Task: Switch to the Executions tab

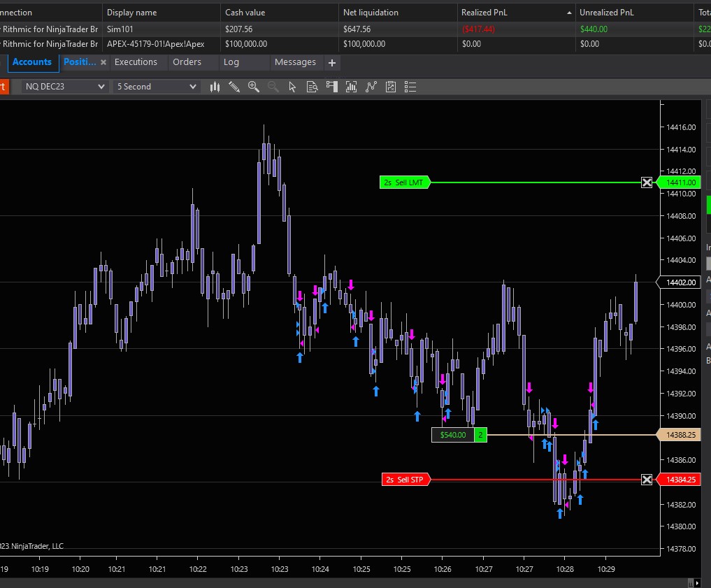Action: (136, 62)
